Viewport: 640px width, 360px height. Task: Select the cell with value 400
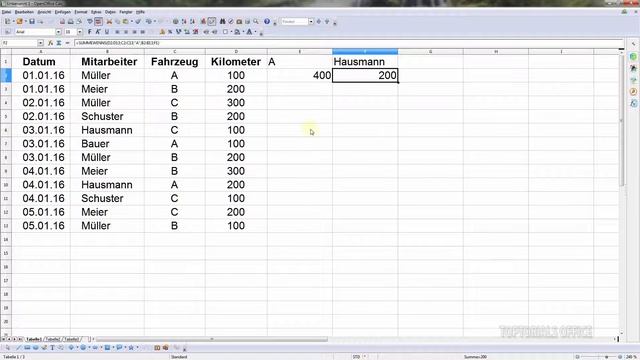point(300,76)
